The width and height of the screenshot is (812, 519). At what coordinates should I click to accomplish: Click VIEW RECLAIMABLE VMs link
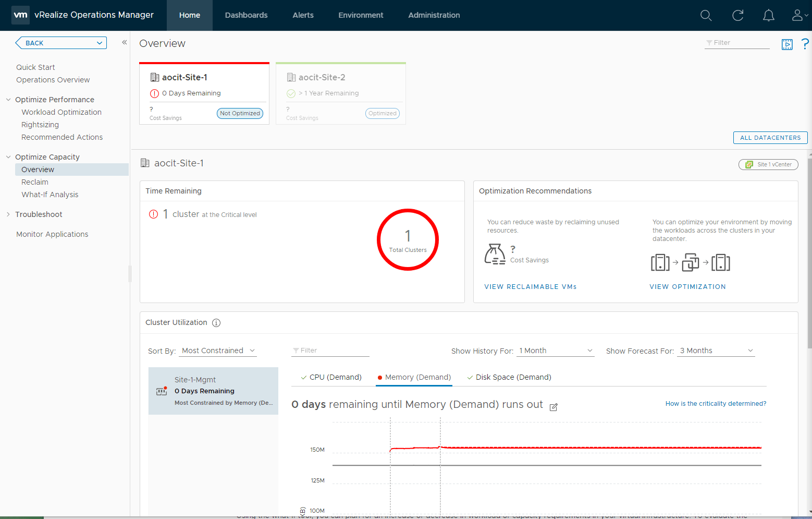(531, 287)
